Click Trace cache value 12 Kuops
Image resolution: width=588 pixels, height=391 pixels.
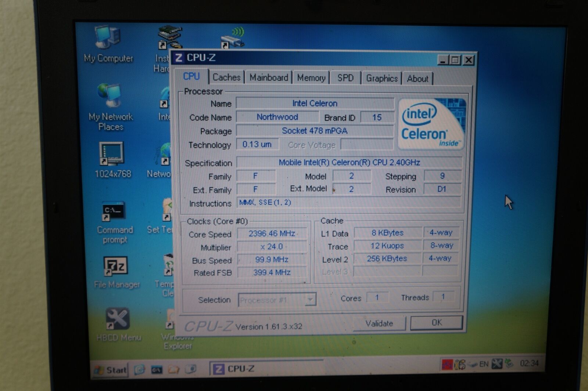(x=388, y=246)
